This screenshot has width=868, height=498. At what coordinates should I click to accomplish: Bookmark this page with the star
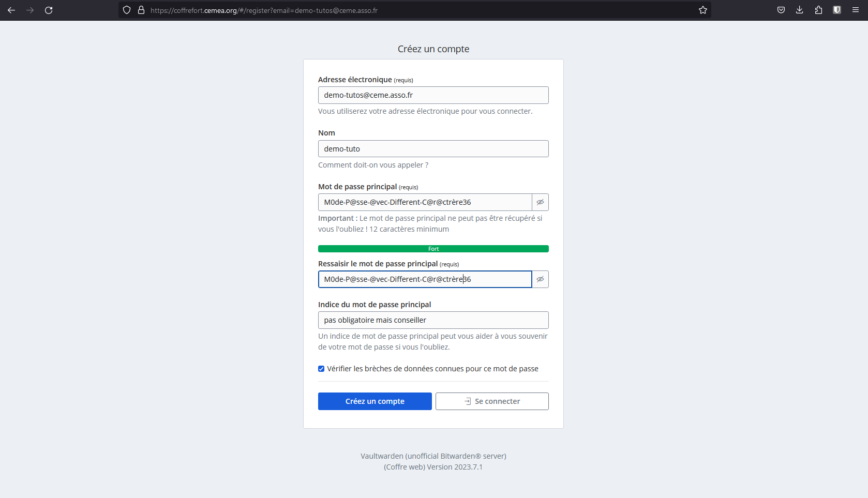point(702,10)
